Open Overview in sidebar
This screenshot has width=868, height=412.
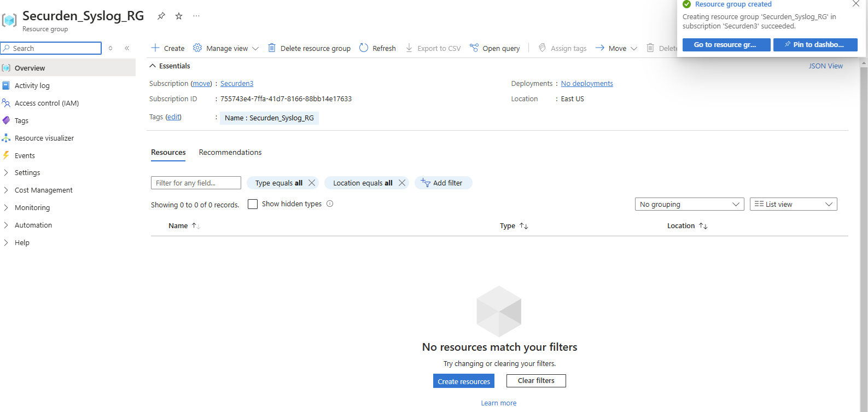coord(68,68)
